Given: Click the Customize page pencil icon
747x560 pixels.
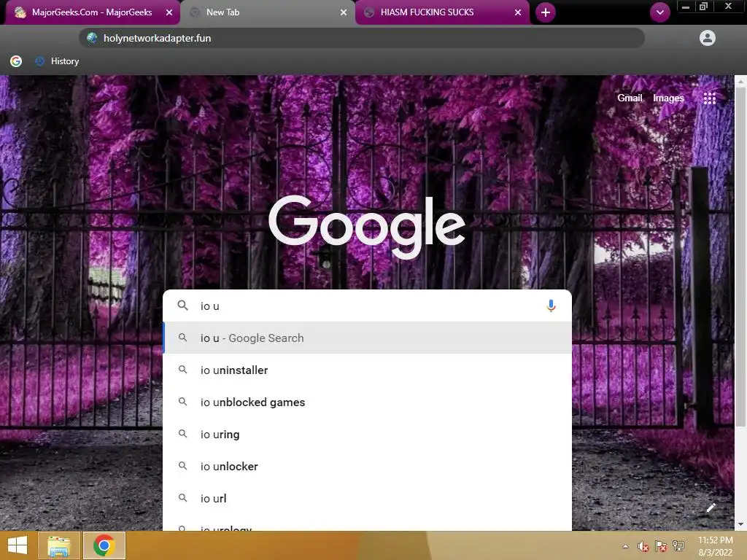Looking at the screenshot, I should [711, 507].
